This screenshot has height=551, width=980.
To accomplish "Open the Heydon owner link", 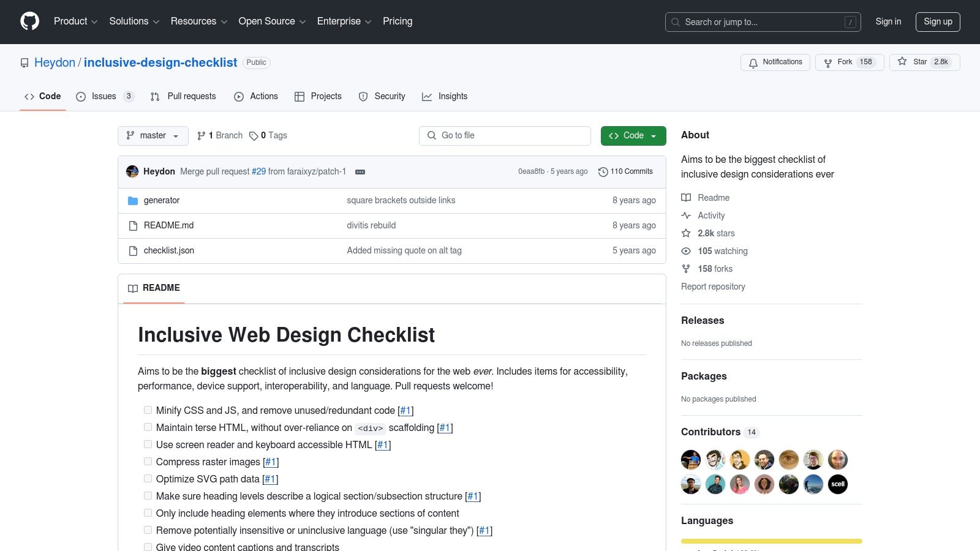I will (x=55, y=63).
